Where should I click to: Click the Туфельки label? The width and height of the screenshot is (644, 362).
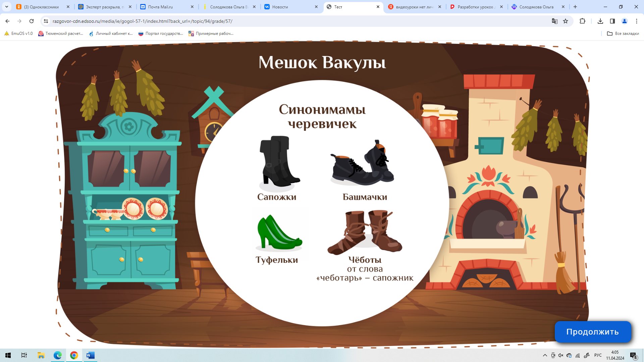[x=277, y=260]
